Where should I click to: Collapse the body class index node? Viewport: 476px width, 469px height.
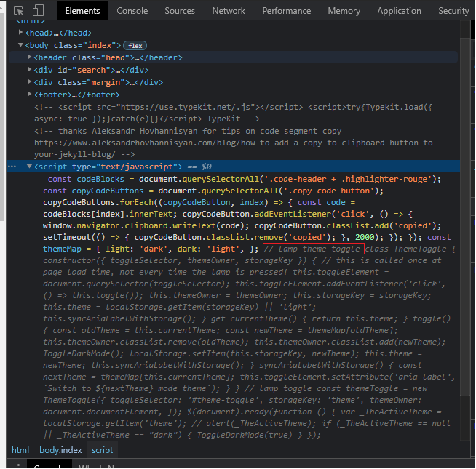pos(20,45)
